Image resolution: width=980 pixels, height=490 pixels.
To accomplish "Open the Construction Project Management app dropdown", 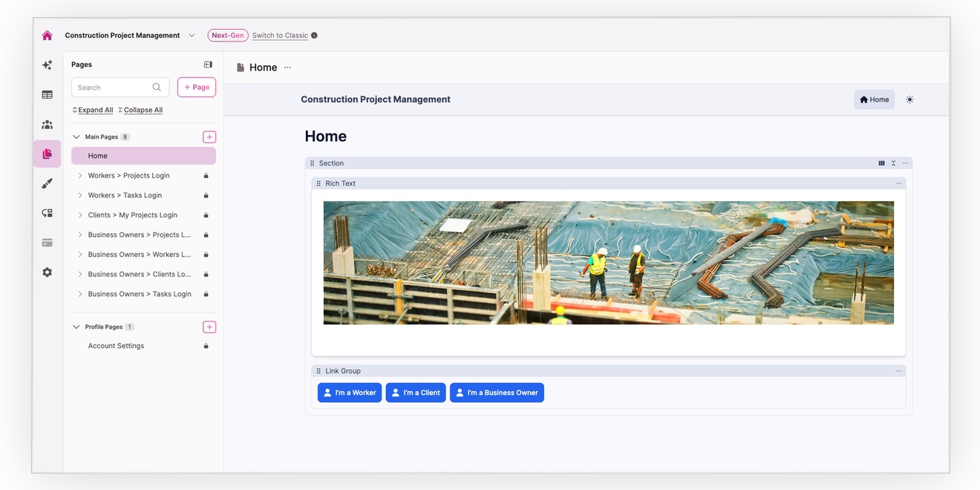I will coord(192,36).
